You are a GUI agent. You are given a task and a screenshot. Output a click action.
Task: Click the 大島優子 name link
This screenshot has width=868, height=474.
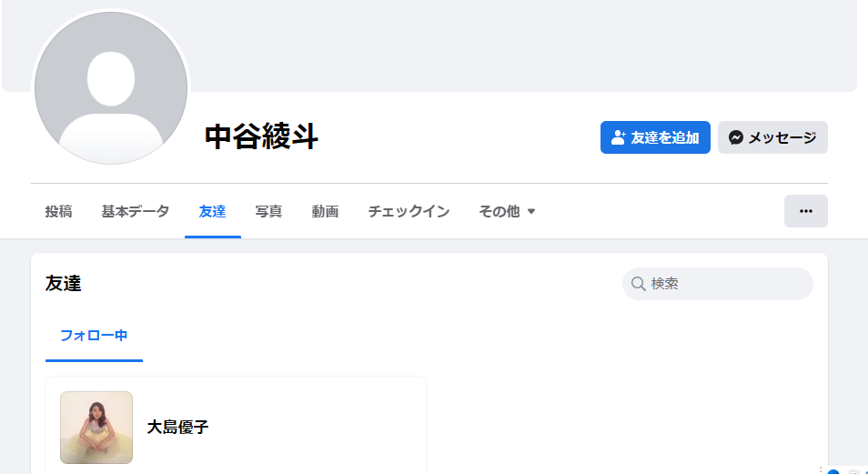point(177,428)
